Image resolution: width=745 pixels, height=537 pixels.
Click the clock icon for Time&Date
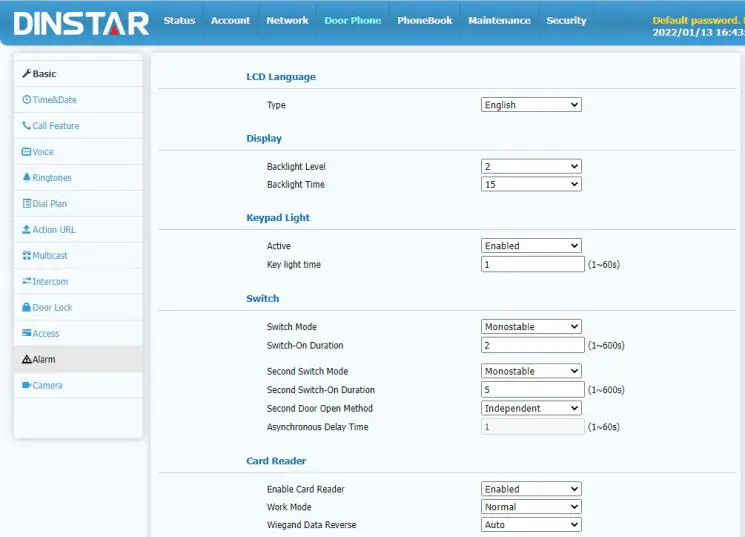coord(26,100)
